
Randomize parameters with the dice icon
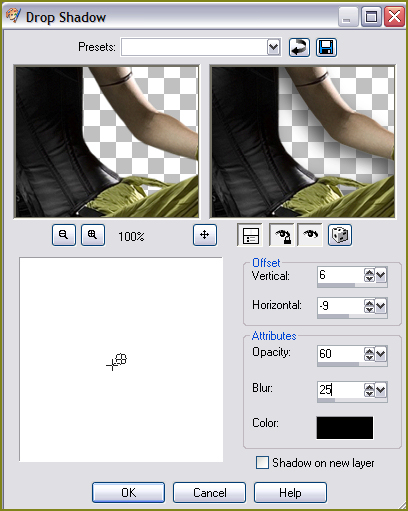point(340,235)
